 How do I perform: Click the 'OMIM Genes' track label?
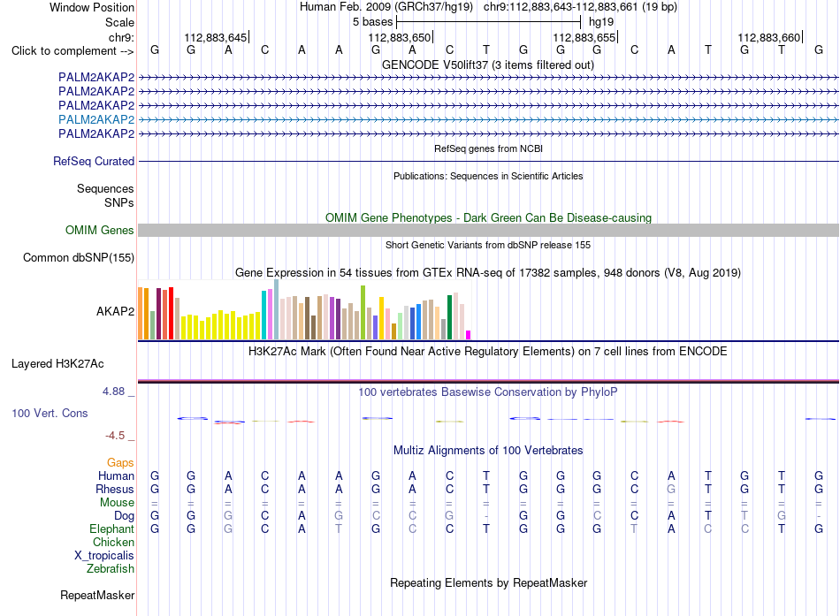point(99,231)
